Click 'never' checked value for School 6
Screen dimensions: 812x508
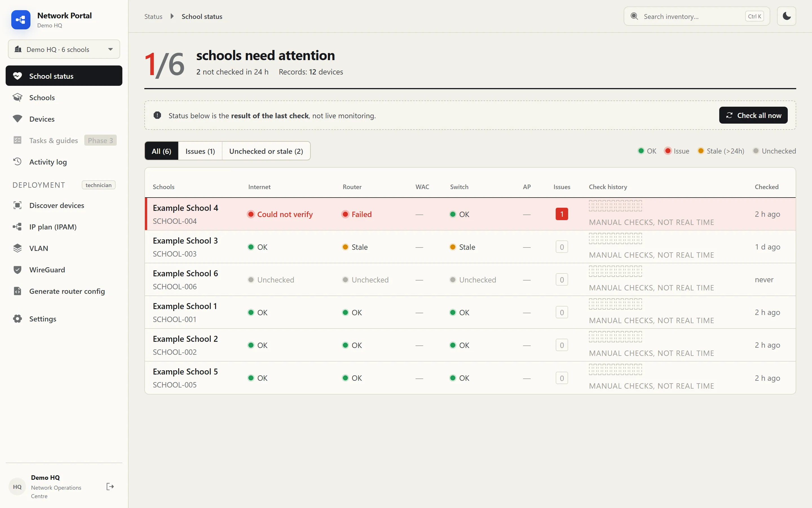[764, 279]
